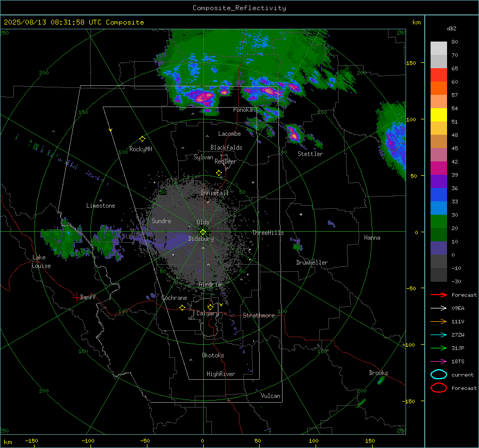Viewport: 479px width, 448px height.
Task: Click yellow diamond marker beside RockyMH
Action: pos(142,139)
